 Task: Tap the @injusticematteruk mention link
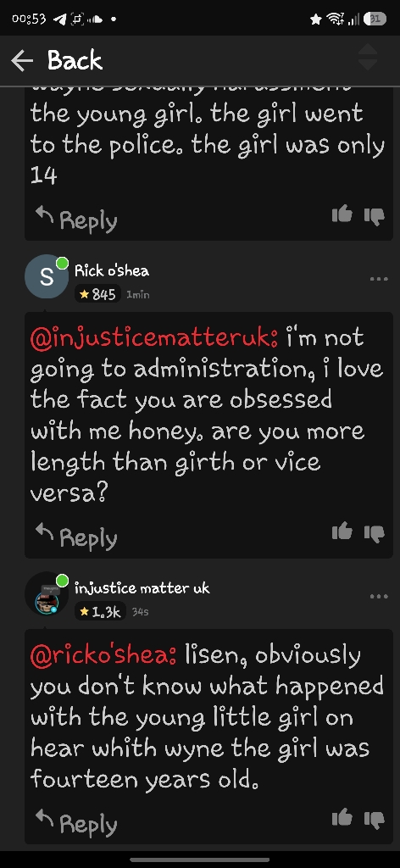154,337
